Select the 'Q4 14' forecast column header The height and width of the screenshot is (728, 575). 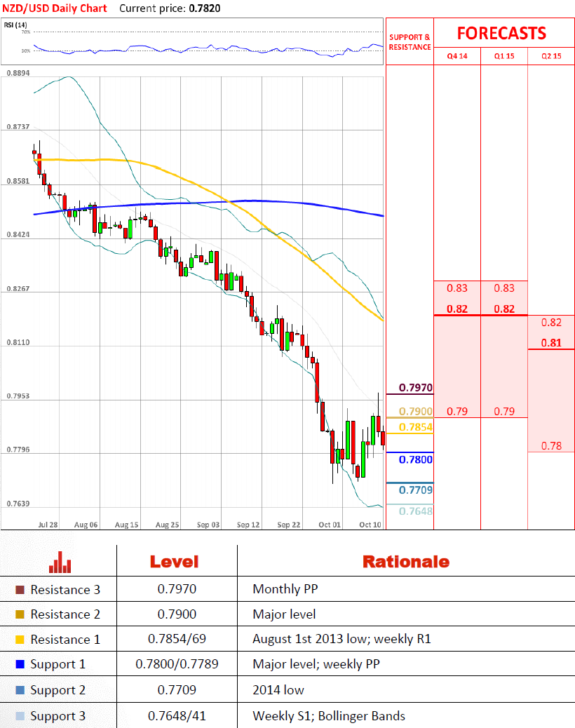click(x=457, y=56)
